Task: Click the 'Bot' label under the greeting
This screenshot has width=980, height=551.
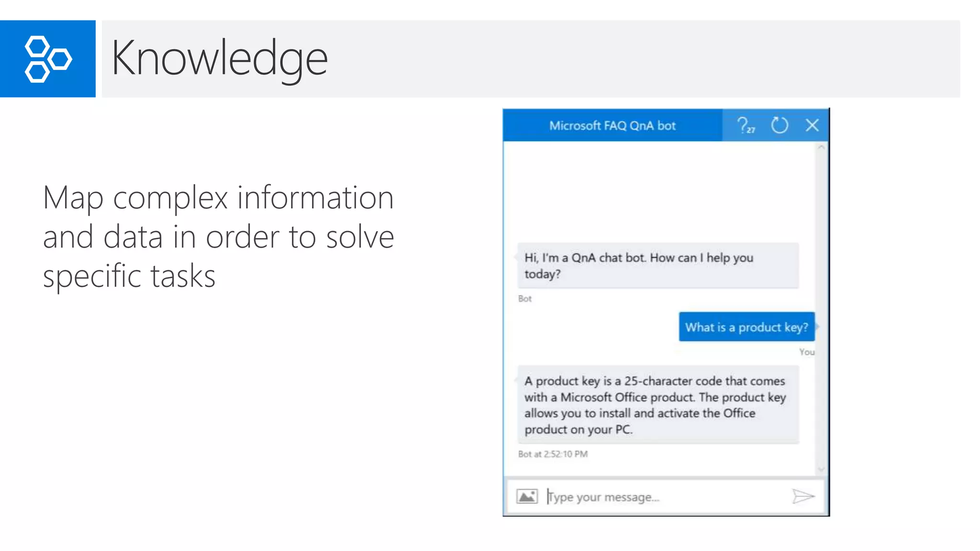Action: pos(525,299)
